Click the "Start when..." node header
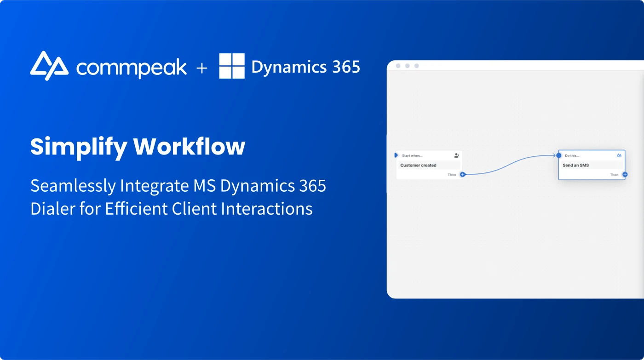 pos(412,155)
